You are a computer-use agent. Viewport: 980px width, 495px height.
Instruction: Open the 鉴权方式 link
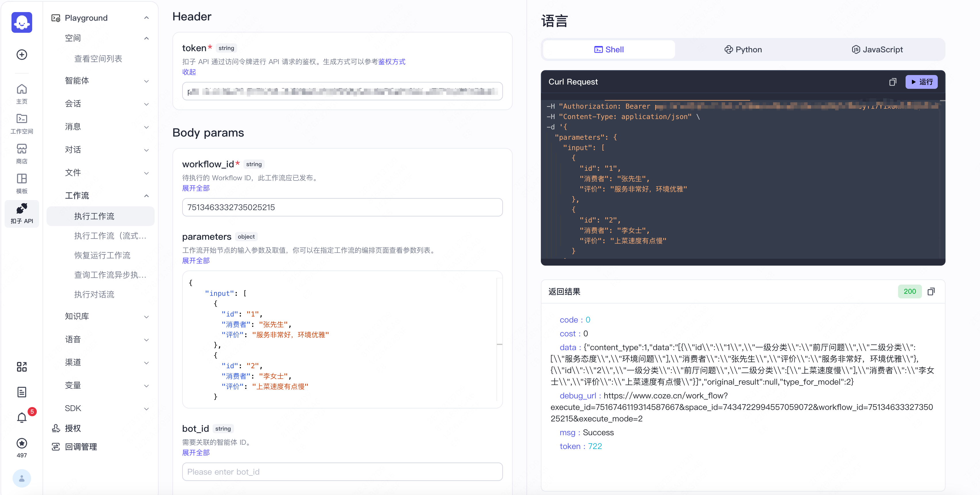[x=392, y=61]
